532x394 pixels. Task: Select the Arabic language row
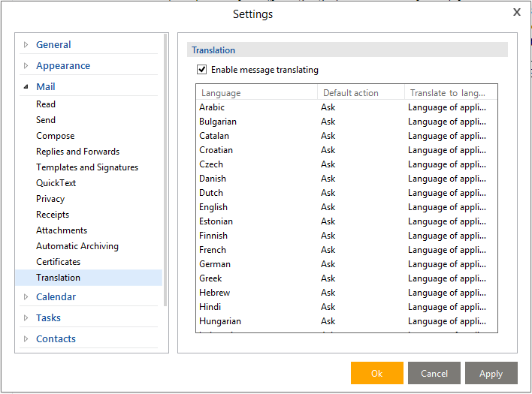[346, 107]
